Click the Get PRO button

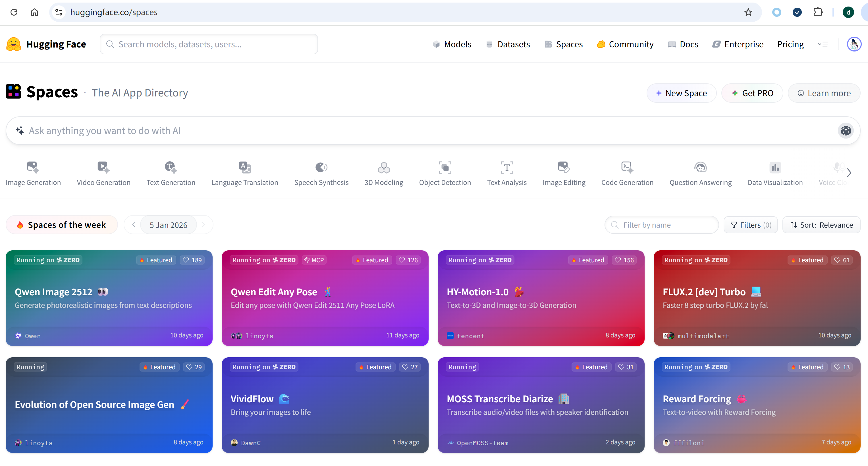pyautogui.click(x=752, y=93)
